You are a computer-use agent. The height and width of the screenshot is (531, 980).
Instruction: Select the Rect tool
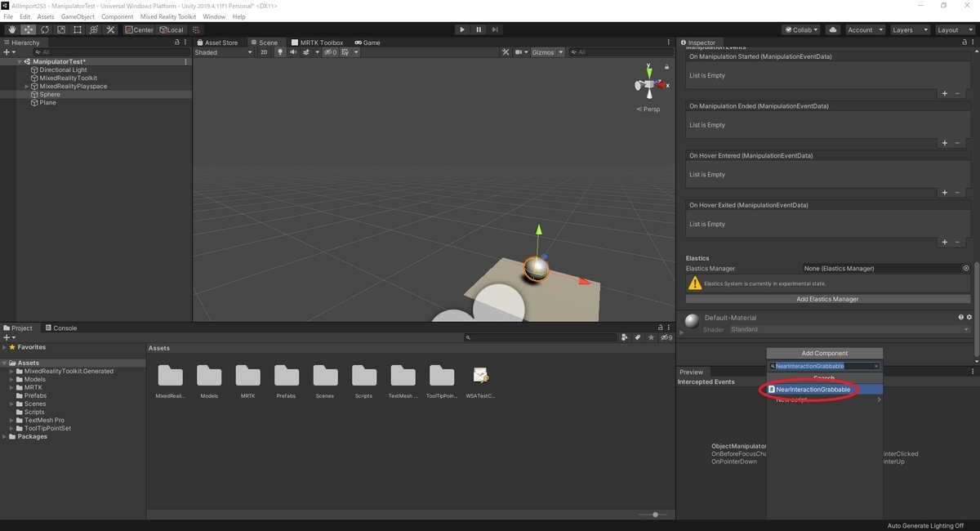(78, 29)
